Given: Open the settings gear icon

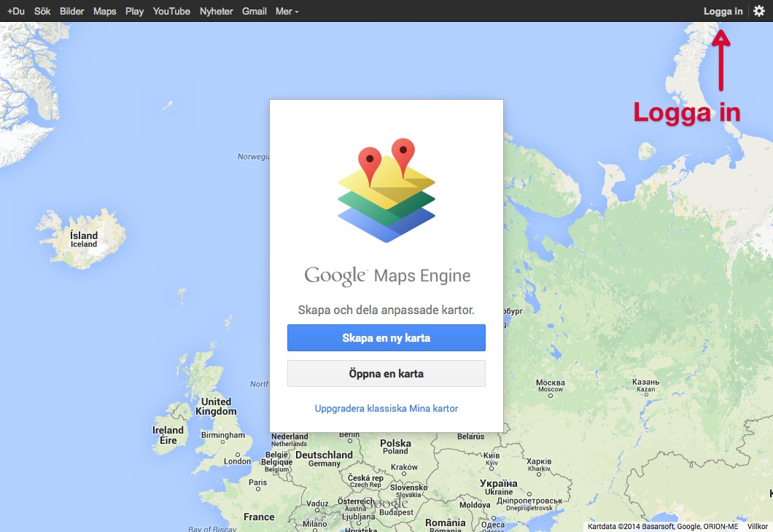Looking at the screenshot, I should point(758,11).
